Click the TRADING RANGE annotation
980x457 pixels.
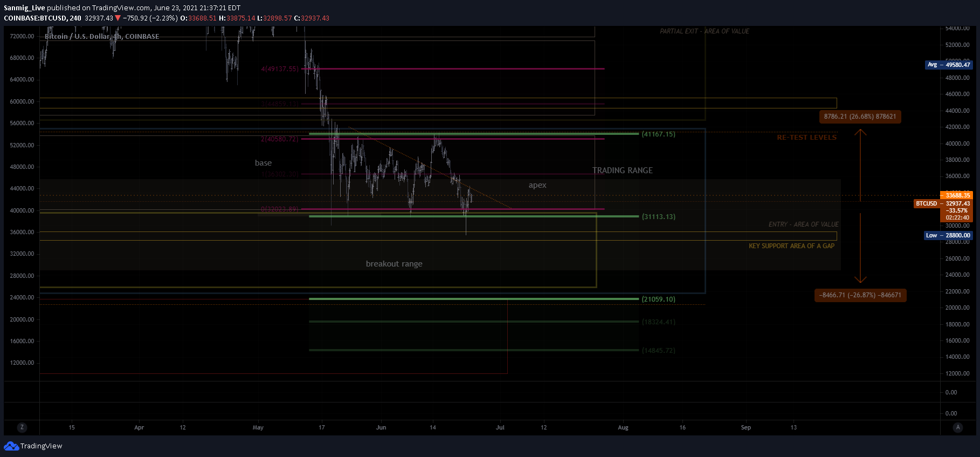click(x=623, y=170)
